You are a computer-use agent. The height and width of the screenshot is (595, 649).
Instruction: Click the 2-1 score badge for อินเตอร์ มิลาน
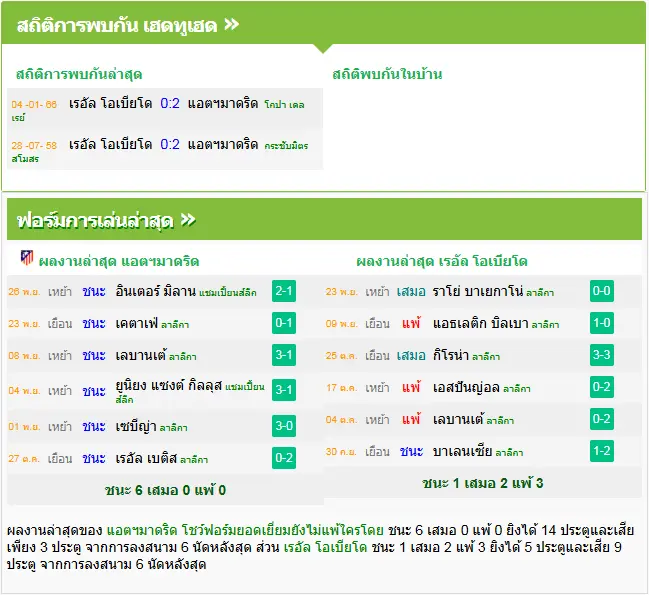(284, 291)
